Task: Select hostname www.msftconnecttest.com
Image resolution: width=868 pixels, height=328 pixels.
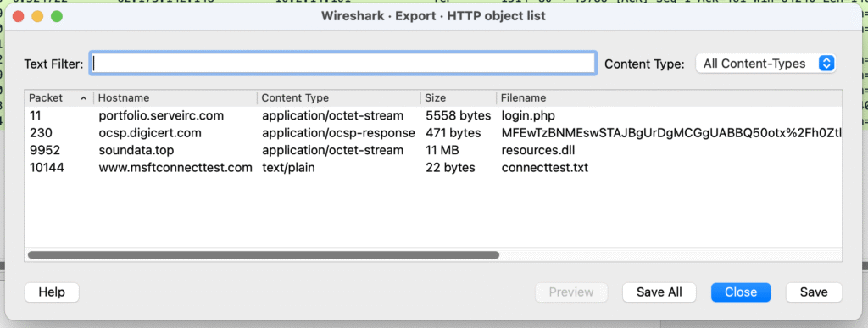Action: (175, 167)
